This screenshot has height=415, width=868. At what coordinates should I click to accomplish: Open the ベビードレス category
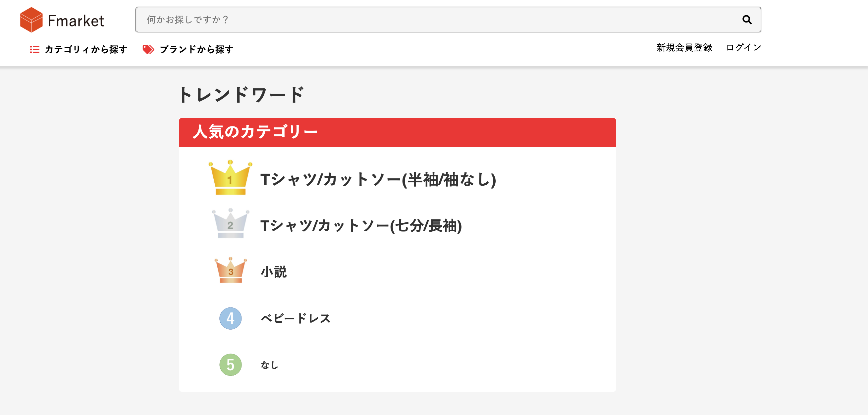296,318
